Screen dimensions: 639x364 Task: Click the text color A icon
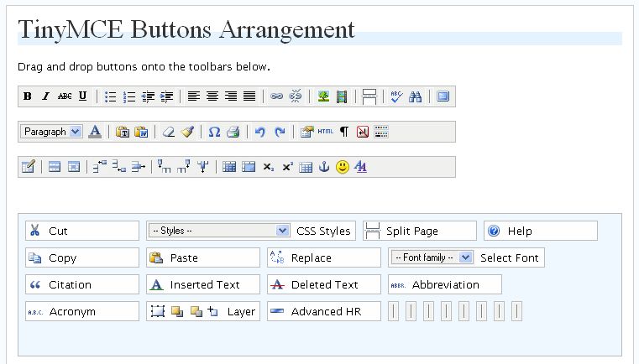point(95,132)
